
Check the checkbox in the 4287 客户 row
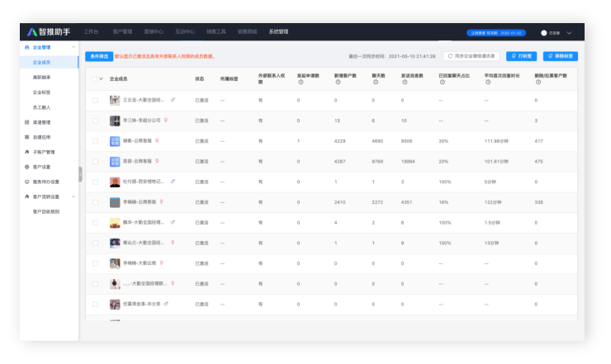[x=95, y=161]
